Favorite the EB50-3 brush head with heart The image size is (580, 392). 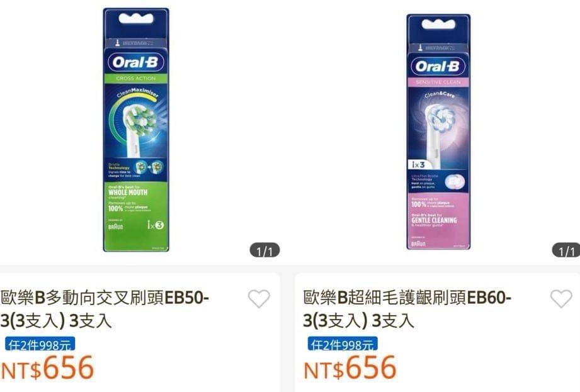tap(259, 298)
